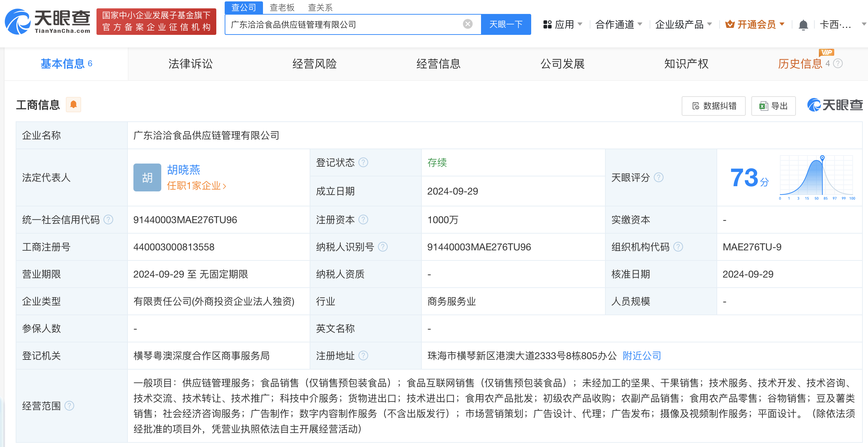Open the 应用 dropdown menu
The image size is (868, 447).
click(x=563, y=24)
